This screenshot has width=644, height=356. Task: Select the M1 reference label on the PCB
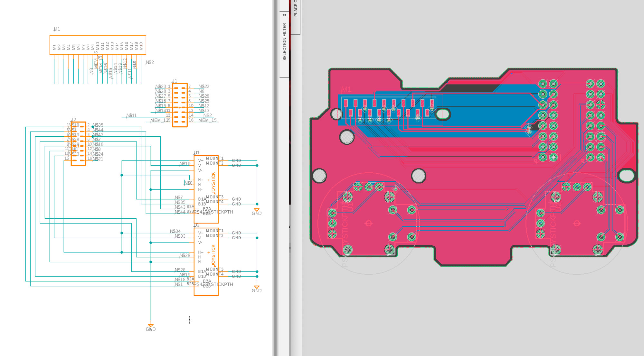click(x=346, y=89)
